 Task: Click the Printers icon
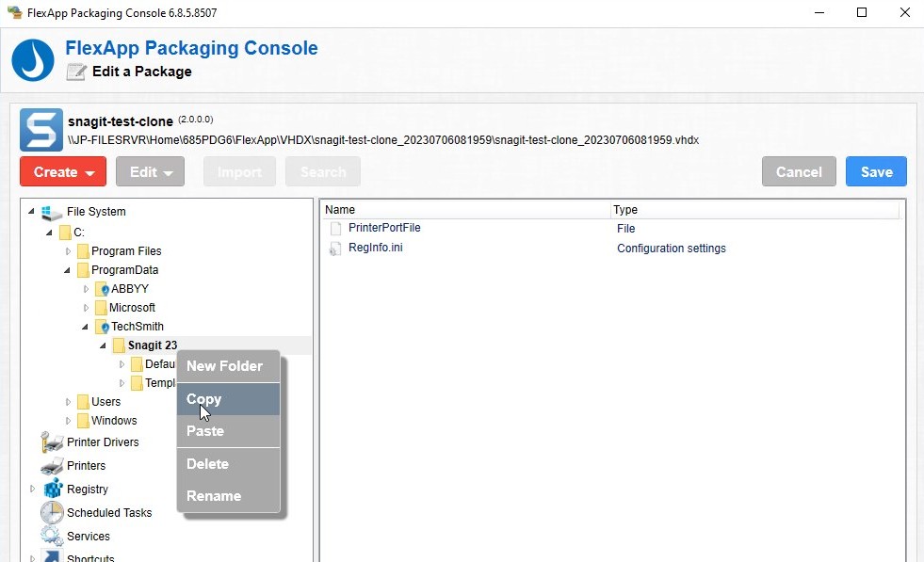52,466
